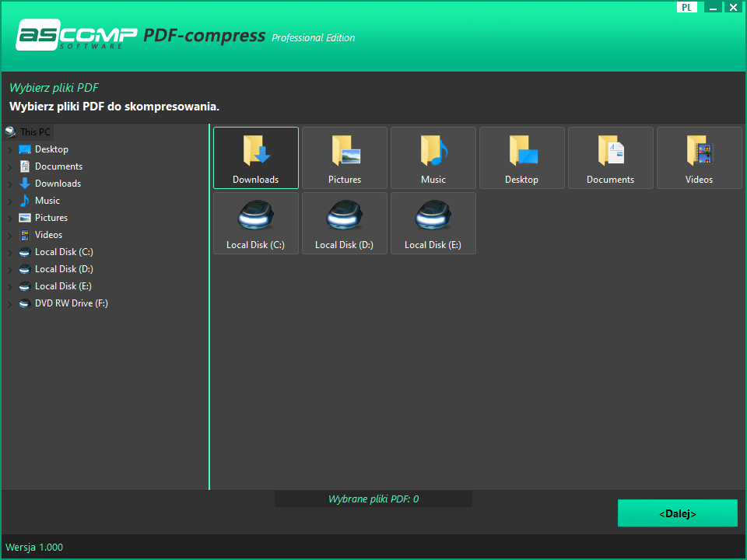Open the Documents folder tile
Screen dimensions: 747x560
(610, 158)
